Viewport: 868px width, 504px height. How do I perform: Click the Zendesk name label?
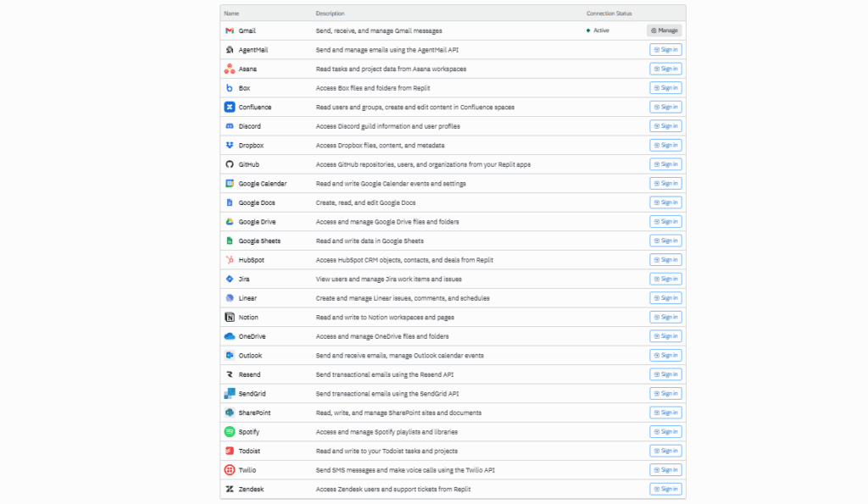point(251,490)
